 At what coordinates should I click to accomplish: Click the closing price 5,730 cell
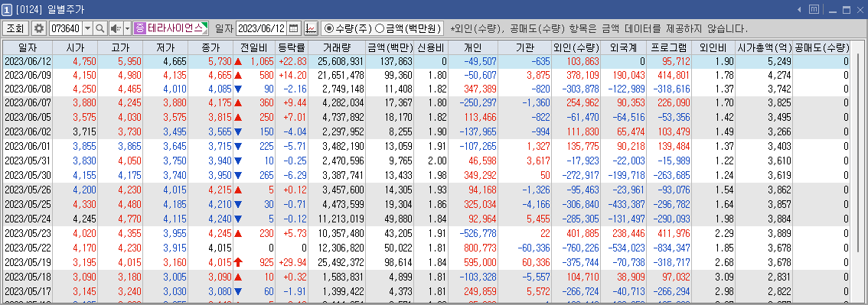(211, 61)
